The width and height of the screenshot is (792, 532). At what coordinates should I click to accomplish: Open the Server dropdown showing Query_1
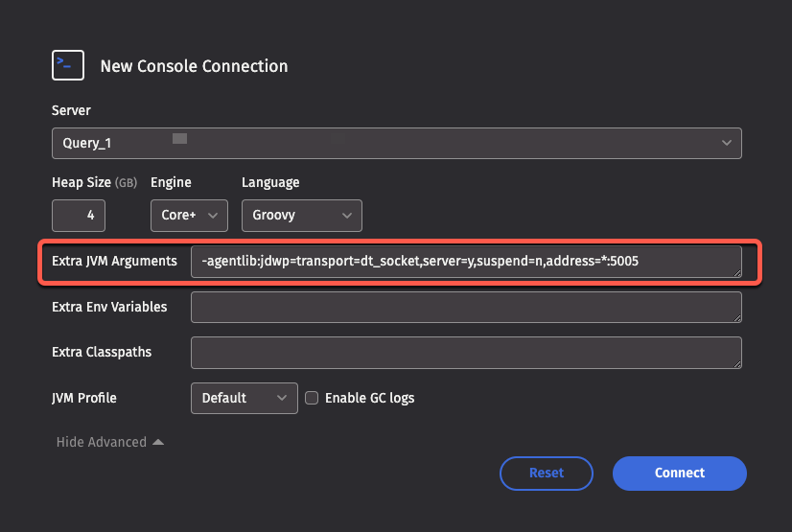coord(396,143)
